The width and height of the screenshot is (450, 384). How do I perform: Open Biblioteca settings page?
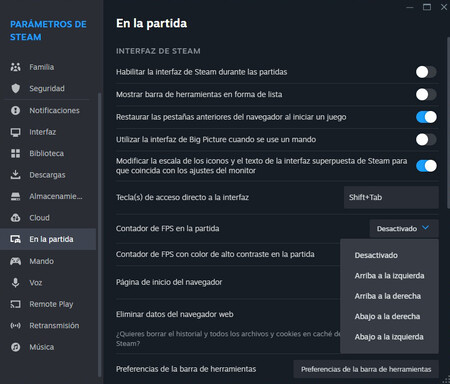click(x=47, y=153)
